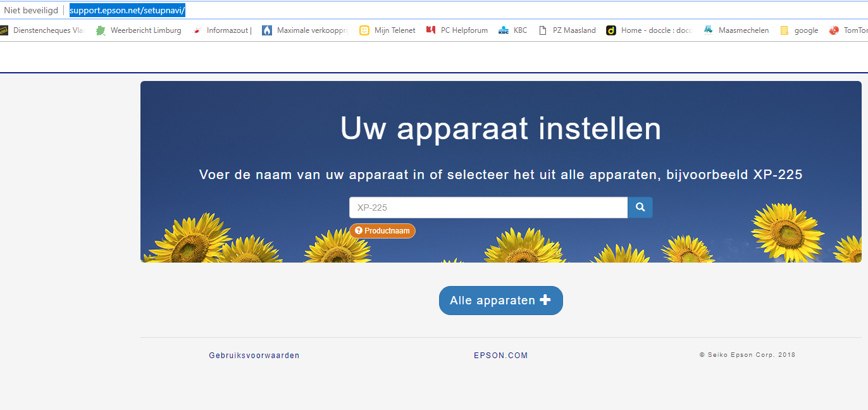This screenshot has height=410, width=868.
Task: Open the PZ Maasland bookmark
Action: pos(567,30)
